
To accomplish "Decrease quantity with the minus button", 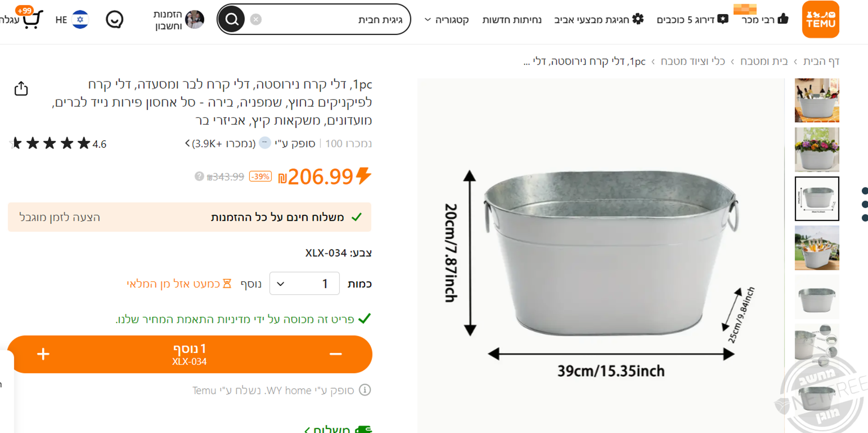I will (x=335, y=354).
